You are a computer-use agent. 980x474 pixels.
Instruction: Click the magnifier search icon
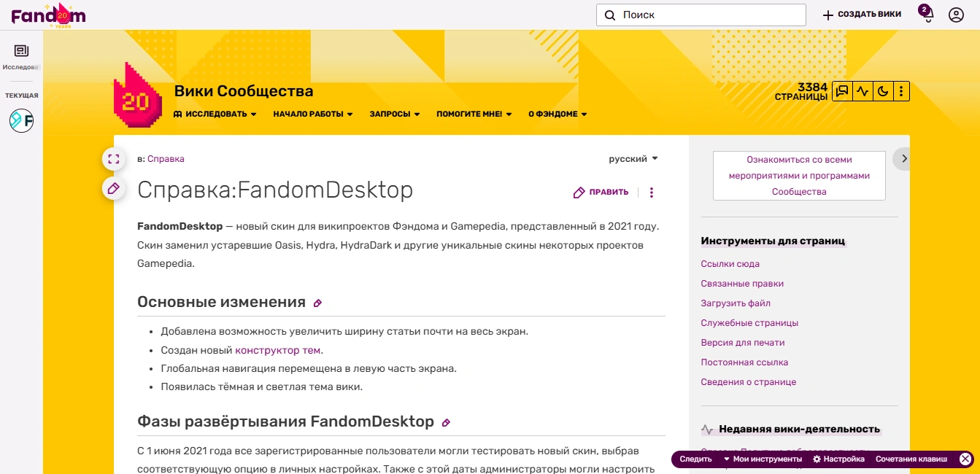pos(610,15)
